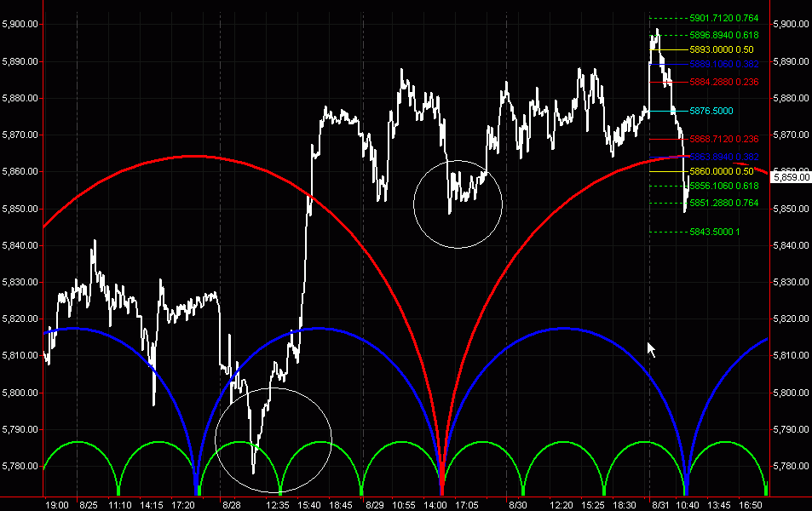Click the yellow 5893.0000 0.50 label

point(722,49)
